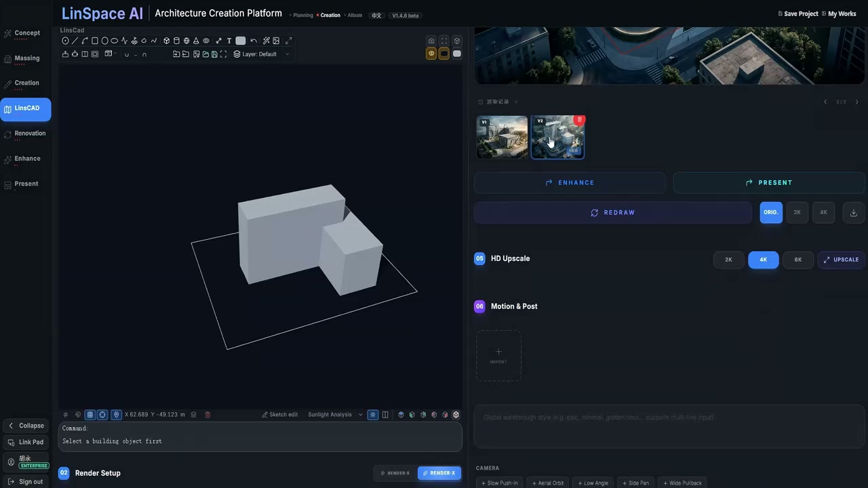
Task: Toggle the black background swatch button
Action: pyautogui.click(x=444, y=54)
